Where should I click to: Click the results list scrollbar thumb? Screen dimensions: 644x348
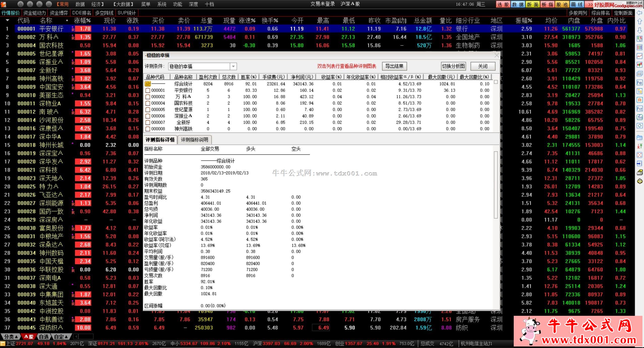pos(496,82)
